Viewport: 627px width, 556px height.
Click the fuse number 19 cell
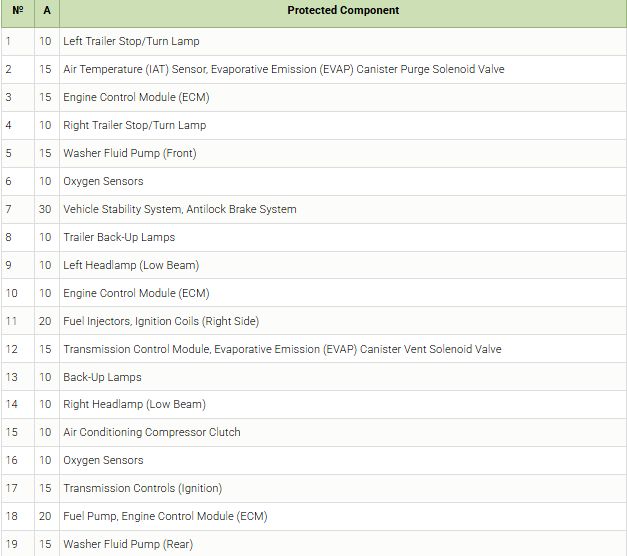12,544
